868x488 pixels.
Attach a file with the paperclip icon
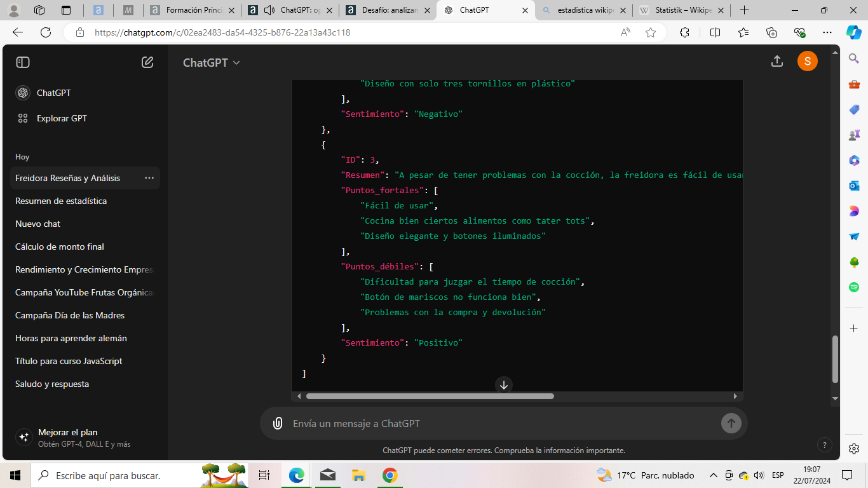278,423
